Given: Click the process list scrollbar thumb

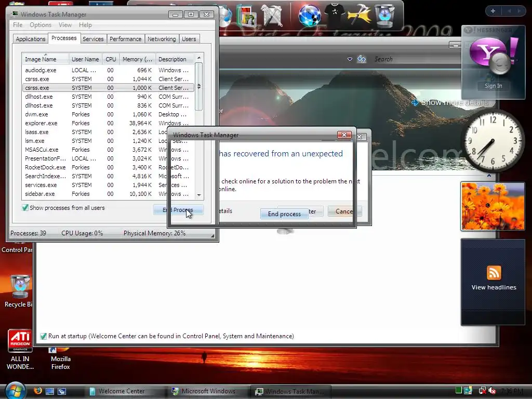Looking at the screenshot, I should coord(199,87).
